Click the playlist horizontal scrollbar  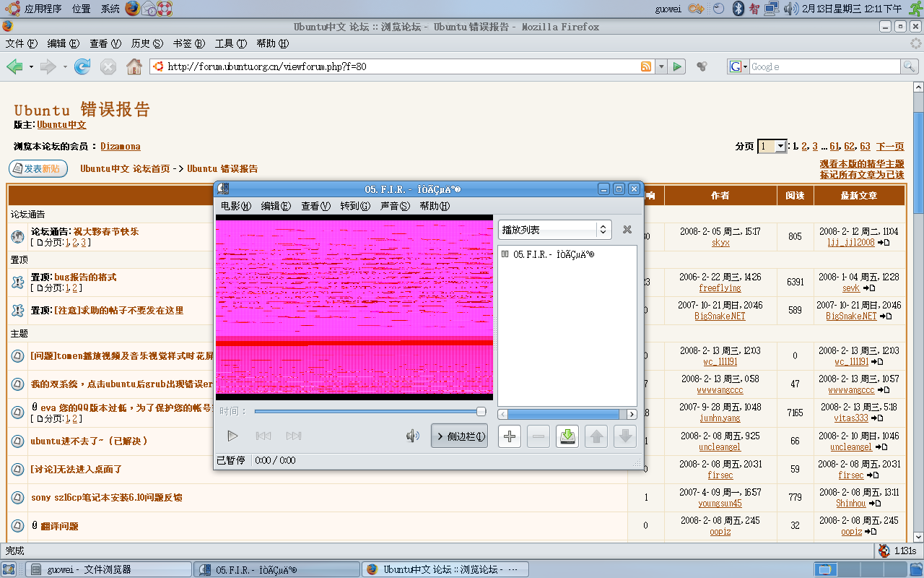click(567, 414)
